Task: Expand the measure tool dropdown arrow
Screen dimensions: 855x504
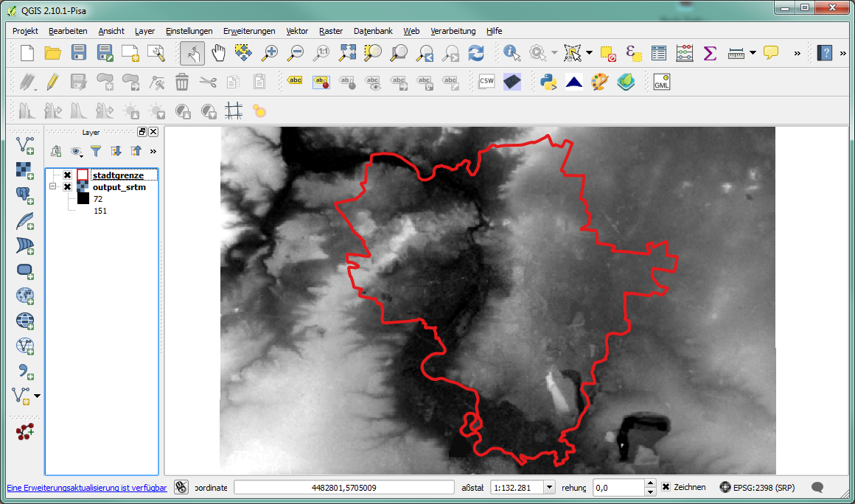Action: 753,53
